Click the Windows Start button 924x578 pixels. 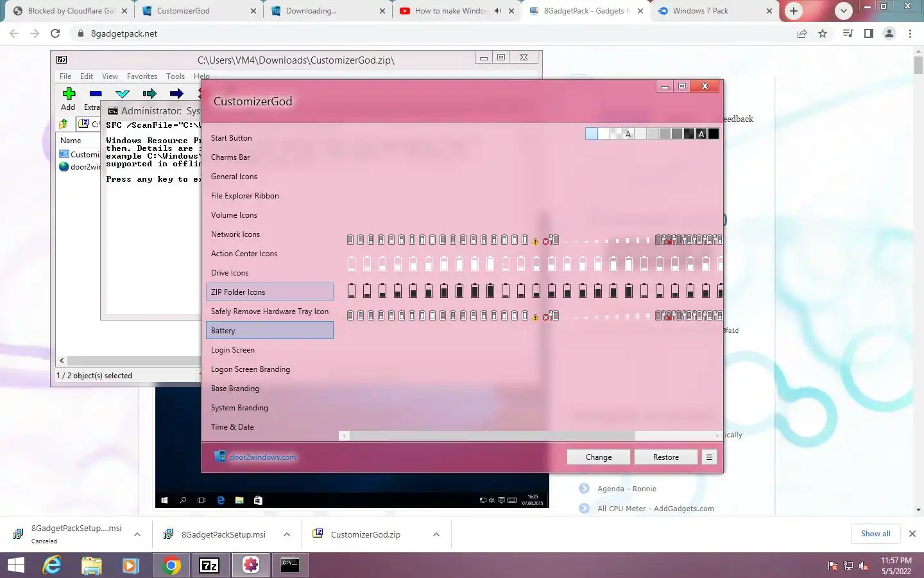(15, 565)
